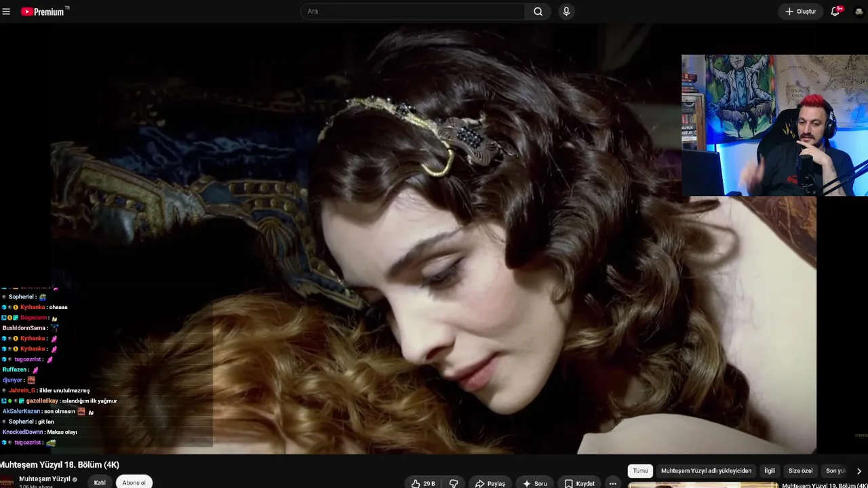Click the streamer webcam overlay

[x=774, y=125]
